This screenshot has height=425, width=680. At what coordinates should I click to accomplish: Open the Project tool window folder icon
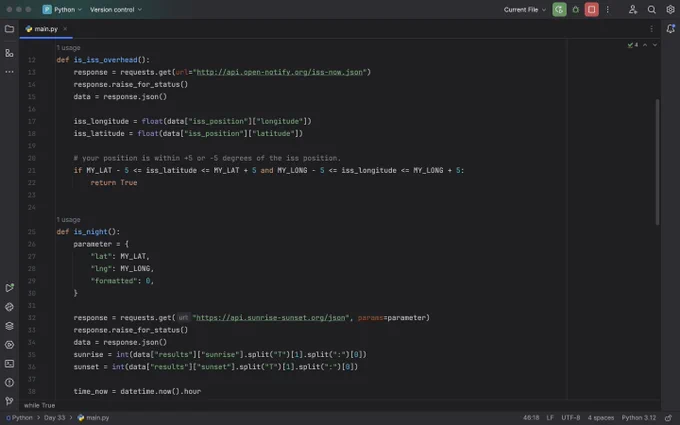9,29
